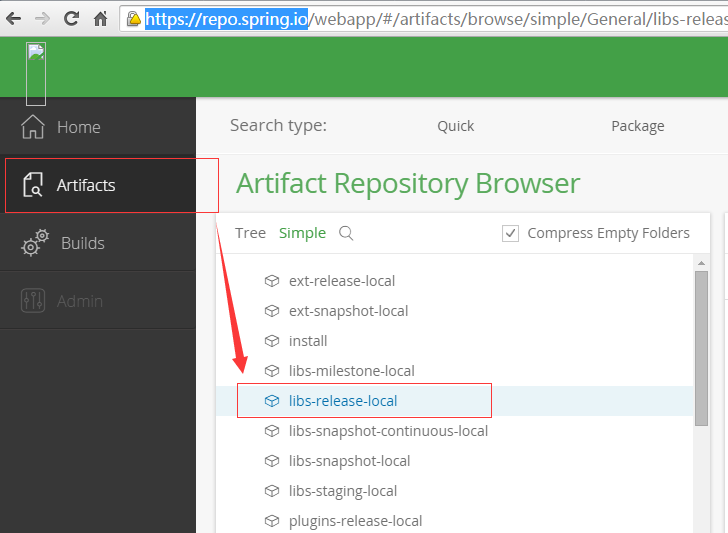
Task: Open Builds in the sidebar
Action: click(98, 242)
